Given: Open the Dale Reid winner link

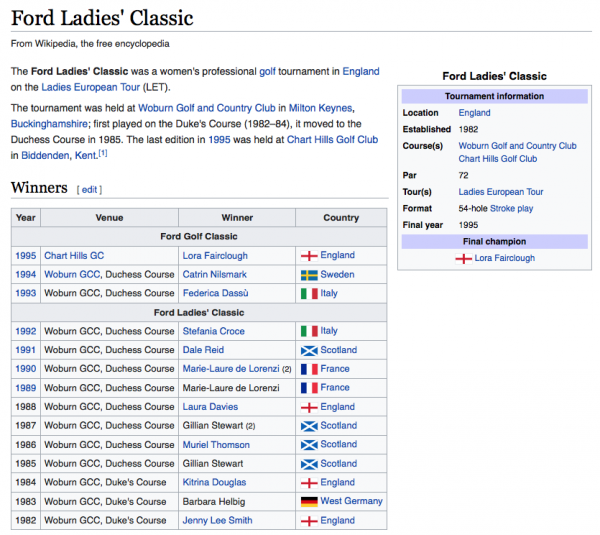Looking at the screenshot, I should (x=203, y=350).
